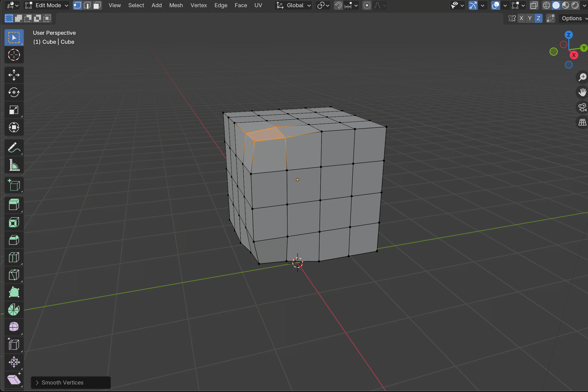This screenshot has width=588, height=392.
Task: Select the Spin tool
Action: [x=14, y=310]
